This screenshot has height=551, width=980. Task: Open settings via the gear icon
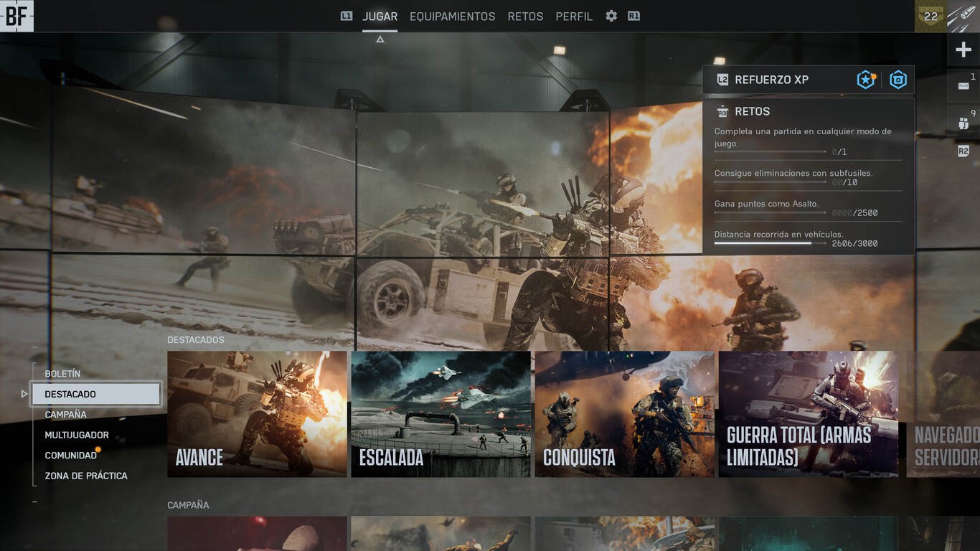click(x=611, y=16)
